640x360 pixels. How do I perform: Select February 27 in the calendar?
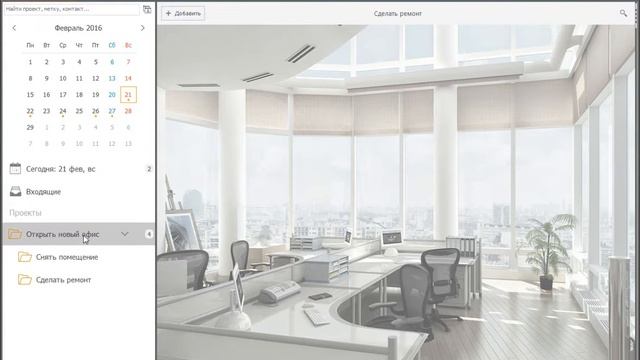(x=112, y=111)
